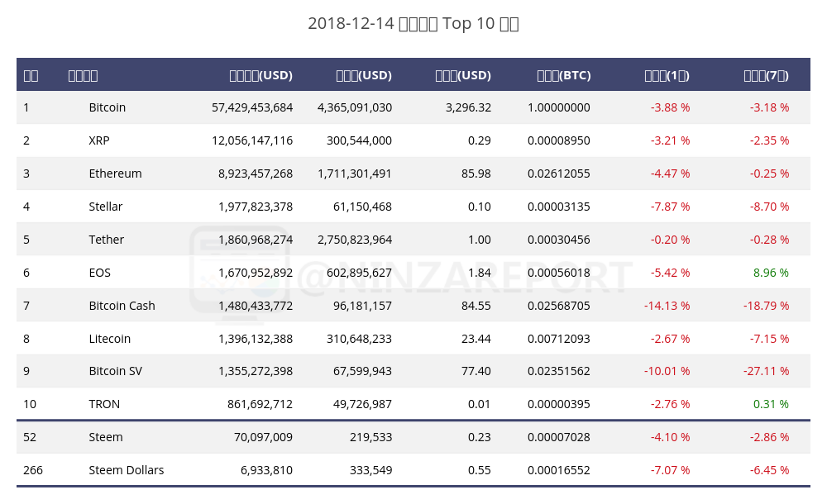This screenshot has height=504, width=827.
Task: Click the Bitcoin name cell
Action: [107, 107]
